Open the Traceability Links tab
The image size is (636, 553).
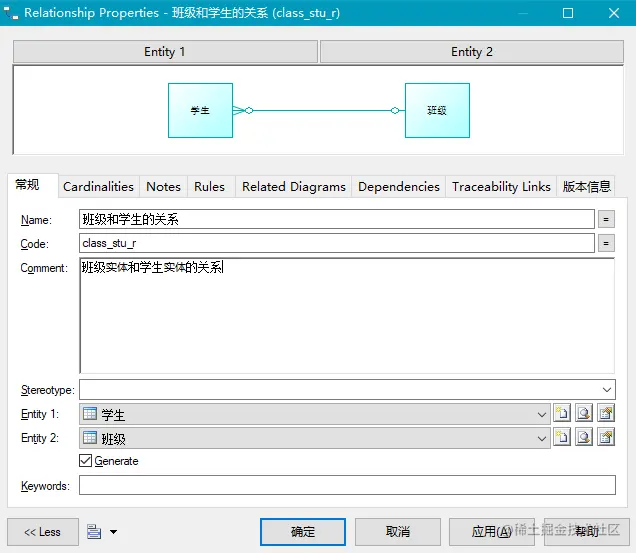click(501, 187)
